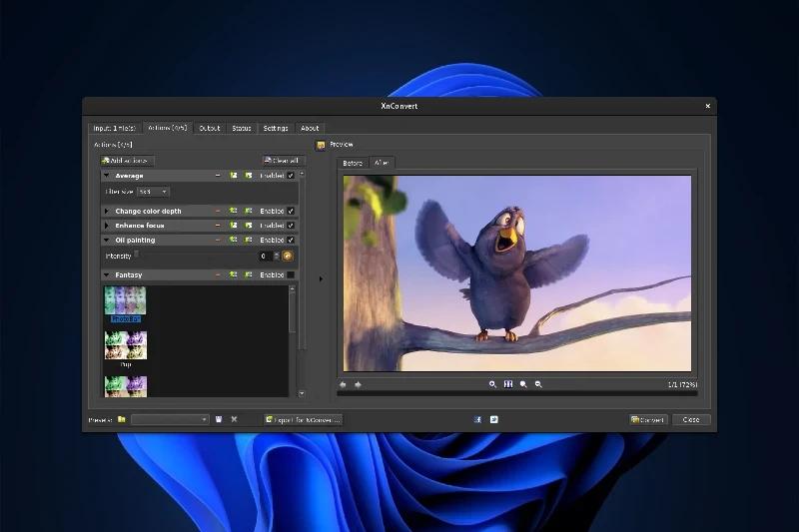Click Export for NConvert button
799x532 pixels.
(304, 419)
